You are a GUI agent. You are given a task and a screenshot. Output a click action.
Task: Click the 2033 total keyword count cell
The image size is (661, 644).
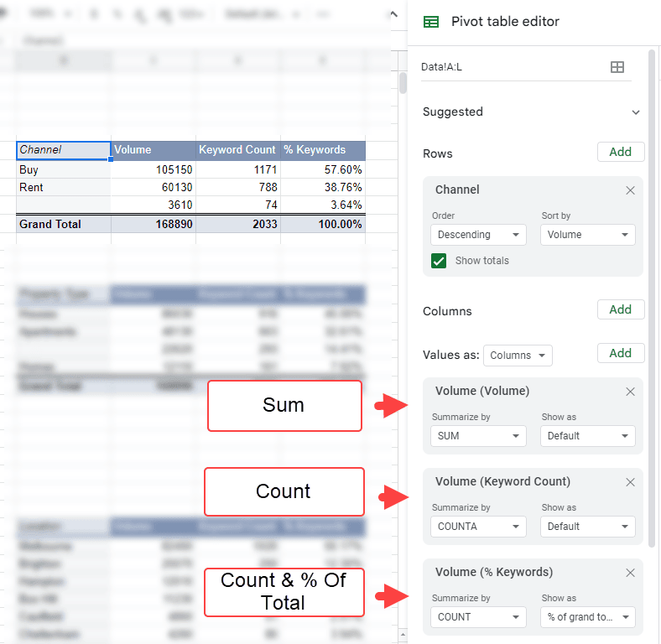pos(238,224)
